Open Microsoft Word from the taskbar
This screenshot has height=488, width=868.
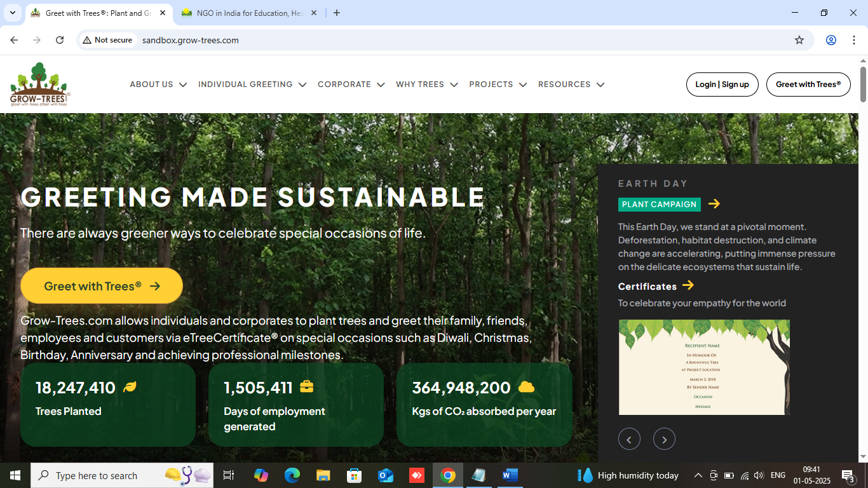point(510,475)
